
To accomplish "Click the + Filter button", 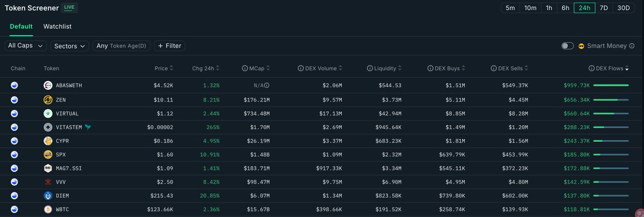I will (x=170, y=46).
